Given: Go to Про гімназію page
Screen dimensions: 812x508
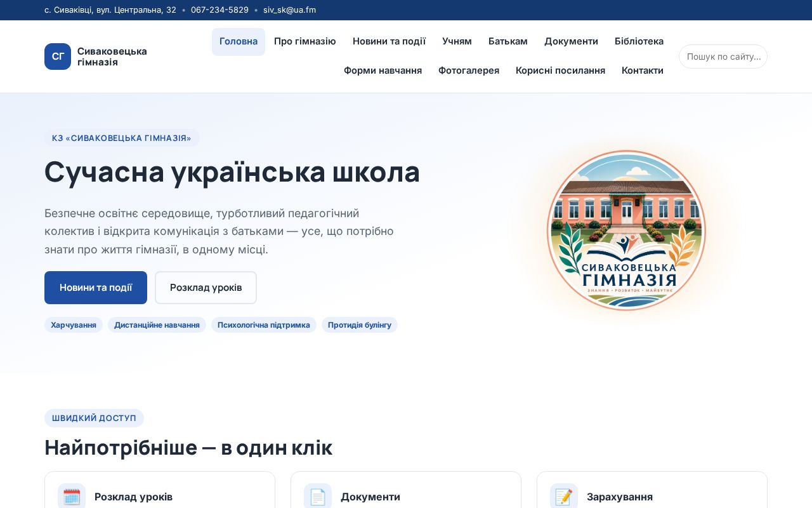Looking at the screenshot, I should click(x=305, y=41).
